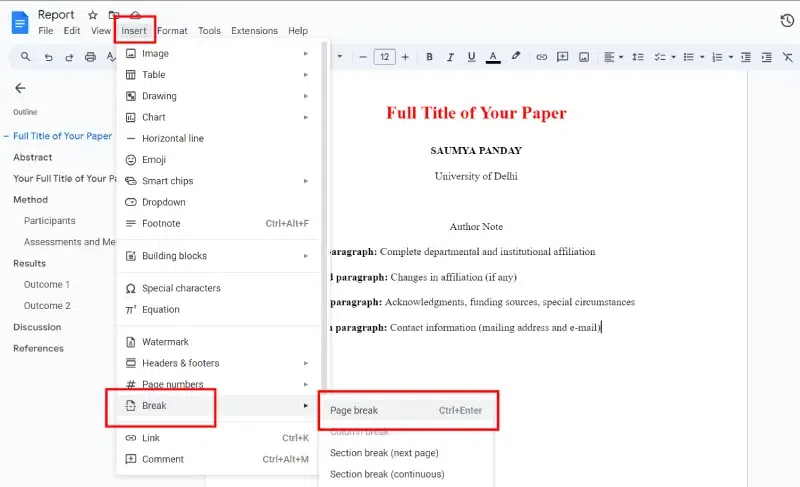Toggle italic formatting
The image size is (800, 487).
pyautogui.click(x=450, y=57)
